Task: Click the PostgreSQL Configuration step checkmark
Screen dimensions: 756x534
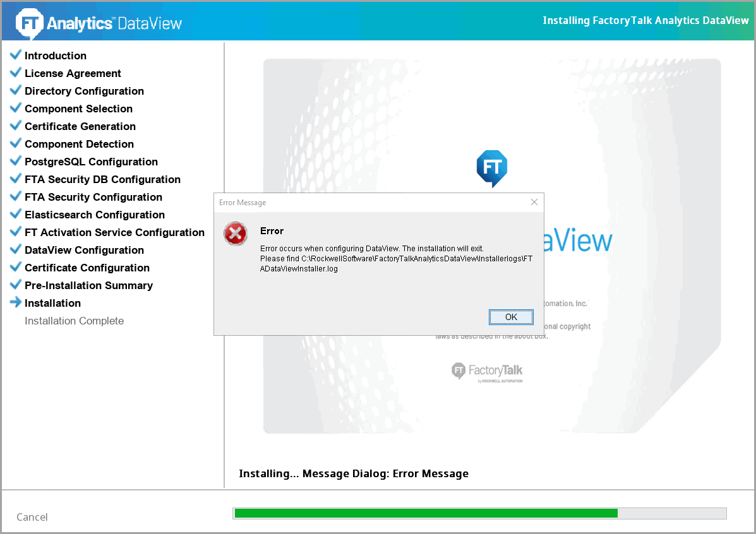Action: 15,160
